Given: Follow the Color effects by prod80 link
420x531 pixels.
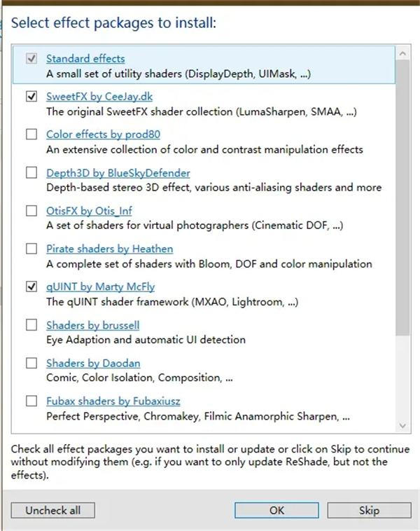Looking at the screenshot, I should pos(104,135).
